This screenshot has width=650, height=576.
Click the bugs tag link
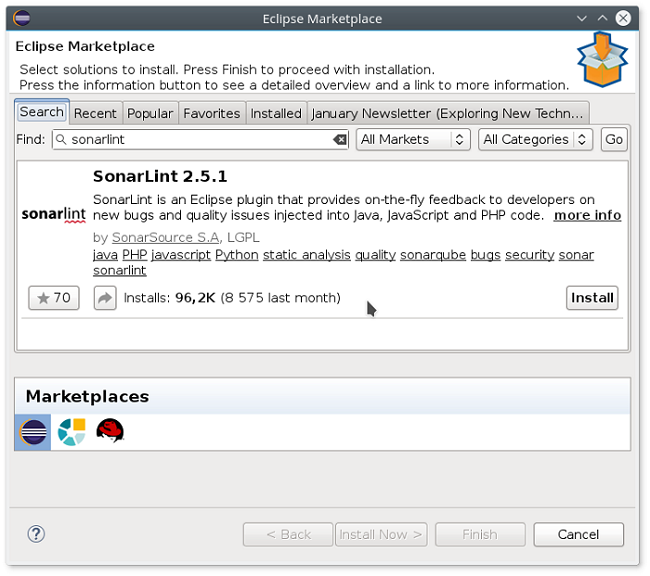(485, 255)
